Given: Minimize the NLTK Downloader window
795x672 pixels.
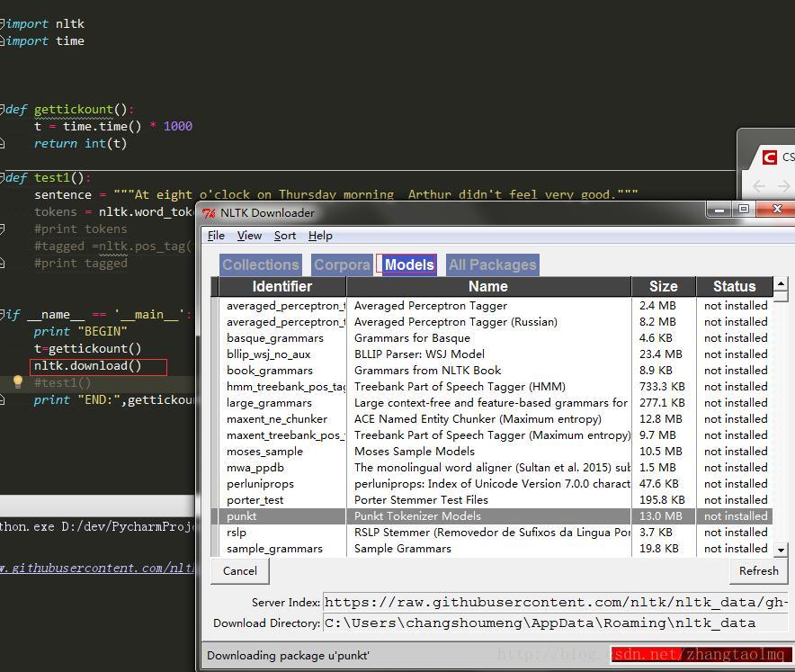Looking at the screenshot, I should (x=719, y=209).
